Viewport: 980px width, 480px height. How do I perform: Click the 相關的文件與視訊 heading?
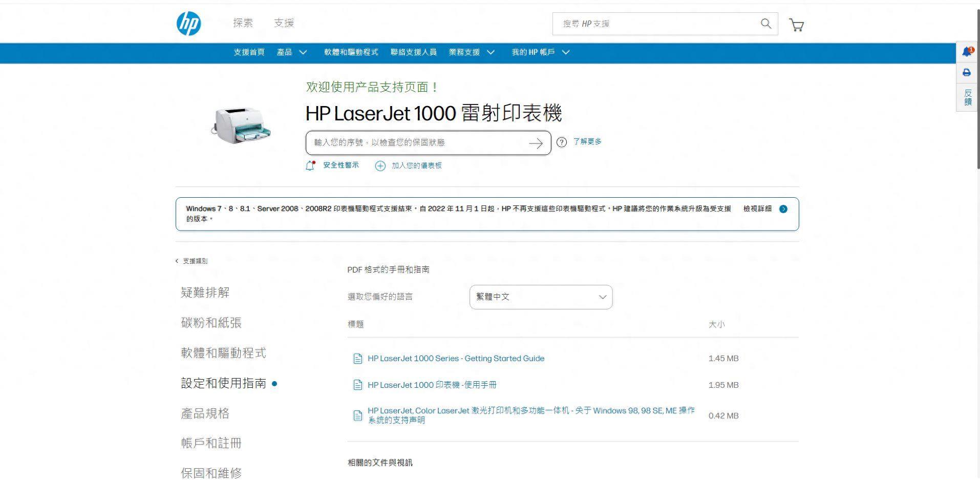pyautogui.click(x=380, y=463)
